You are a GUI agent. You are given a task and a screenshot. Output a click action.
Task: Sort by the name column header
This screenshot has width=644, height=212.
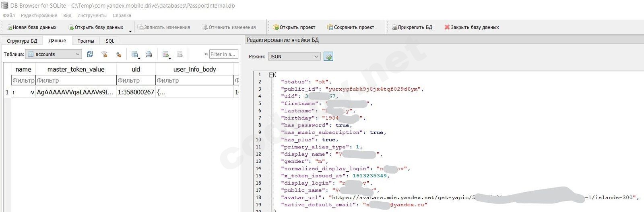pyautogui.click(x=23, y=69)
